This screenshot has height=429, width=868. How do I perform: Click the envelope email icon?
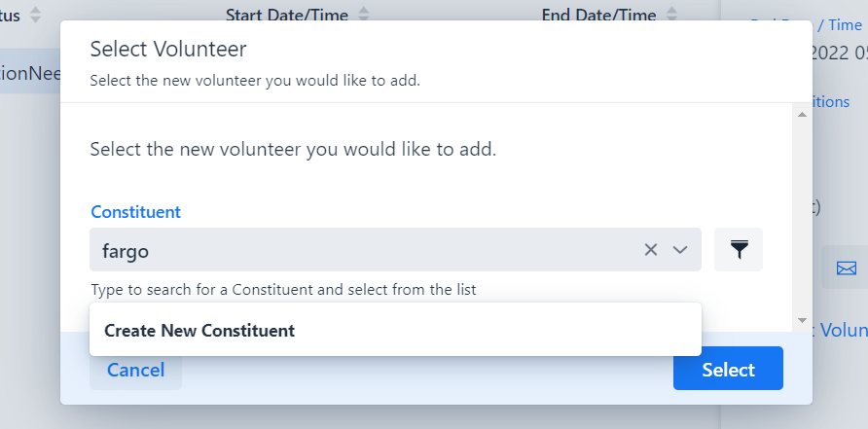coord(846,268)
